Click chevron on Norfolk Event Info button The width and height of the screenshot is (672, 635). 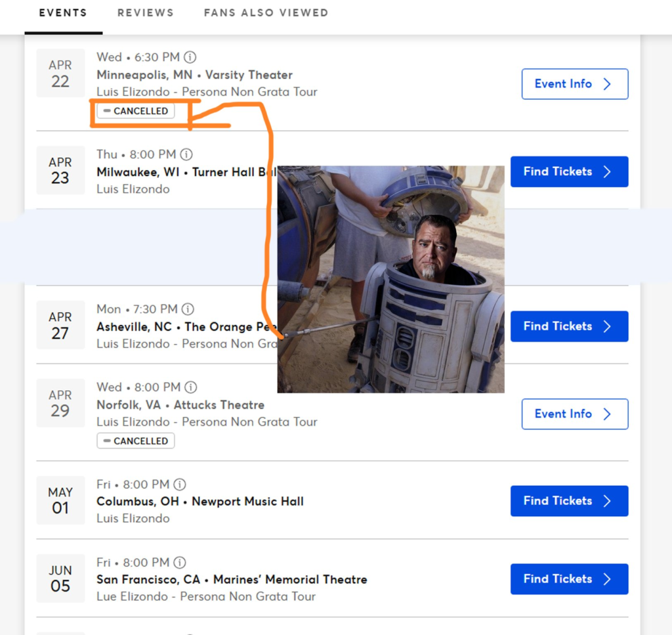click(607, 414)
